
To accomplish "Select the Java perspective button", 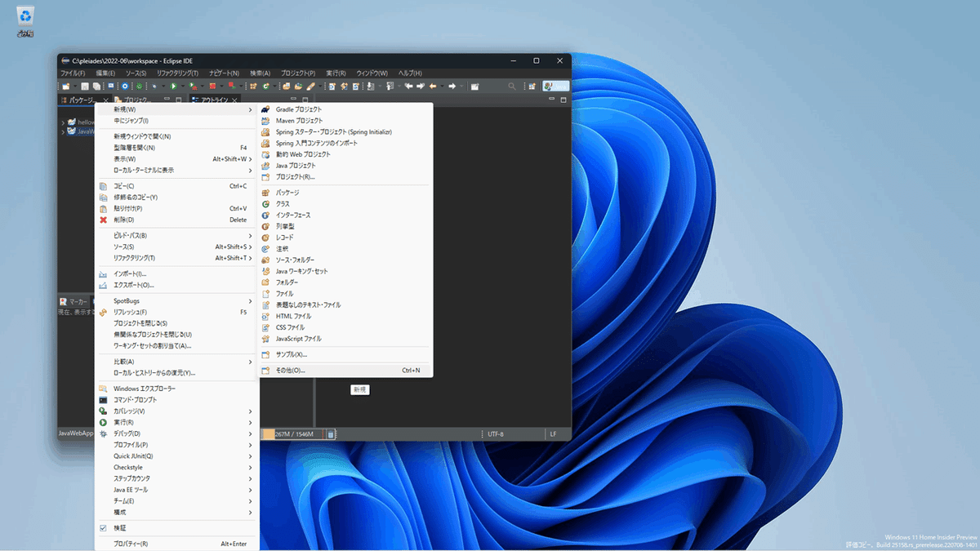I will pos(556,86).
